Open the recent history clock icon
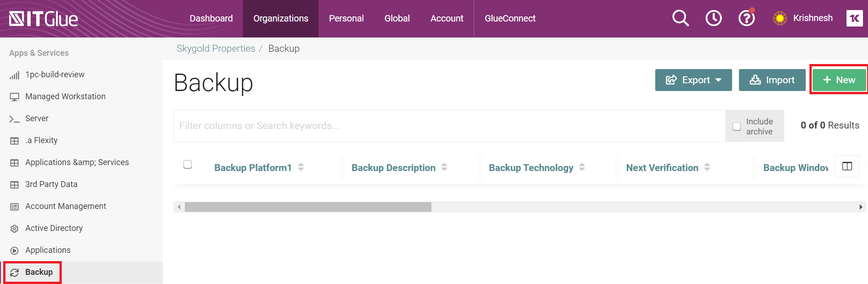 713,18
